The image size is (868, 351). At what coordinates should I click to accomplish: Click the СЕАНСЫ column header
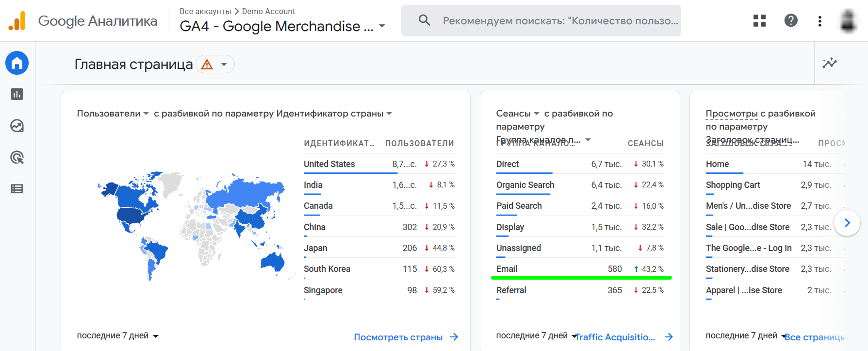point(646,143)
